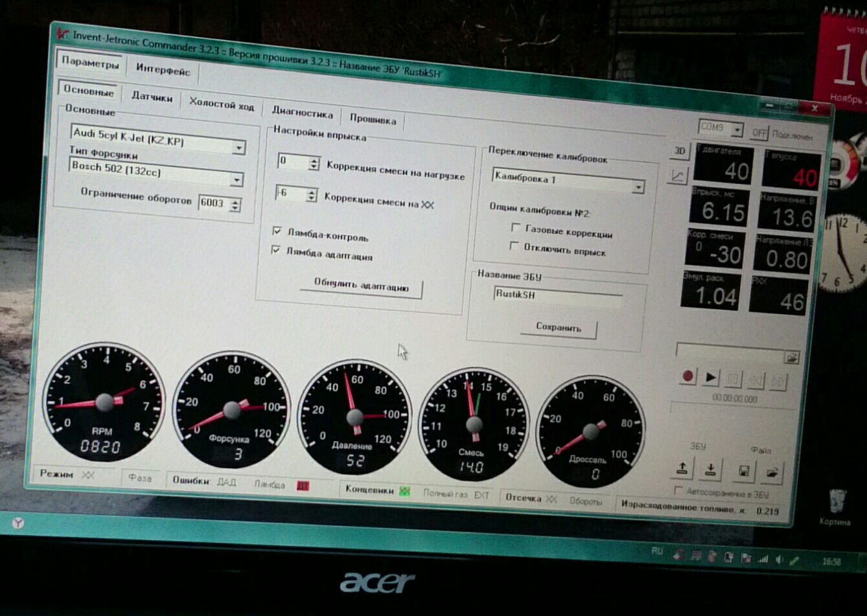Enable Автосохранение в ЭБУ checkbox
Image resolution: width=867 pixels, height=616 pixels.
click(679, 490)
